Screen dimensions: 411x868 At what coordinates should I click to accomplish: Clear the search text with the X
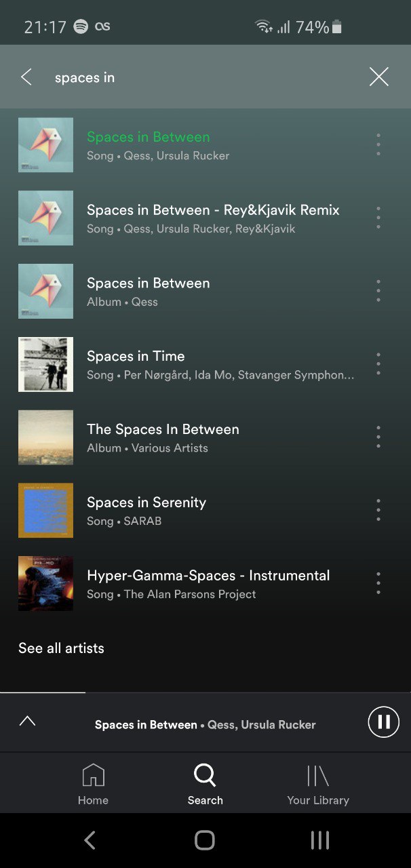[378, 77]
